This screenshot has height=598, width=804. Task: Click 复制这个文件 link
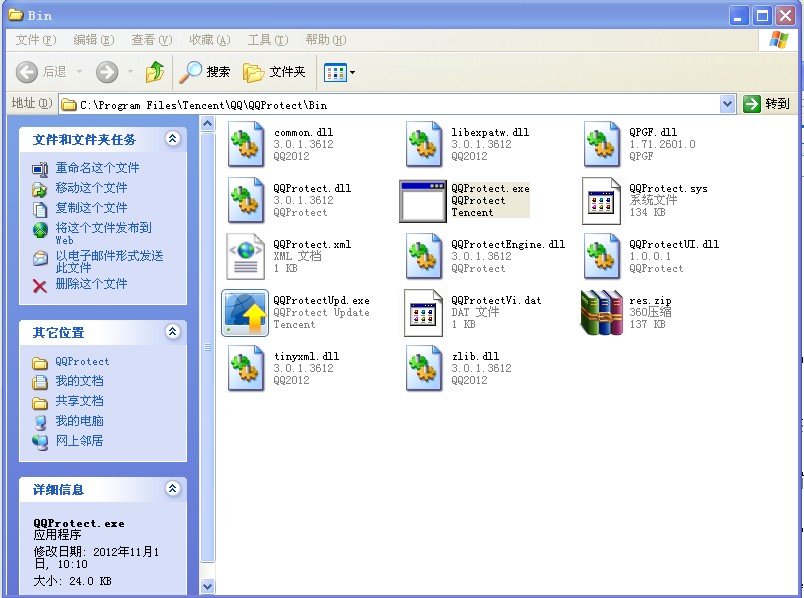pyautogui.click(x=91, y=208)
